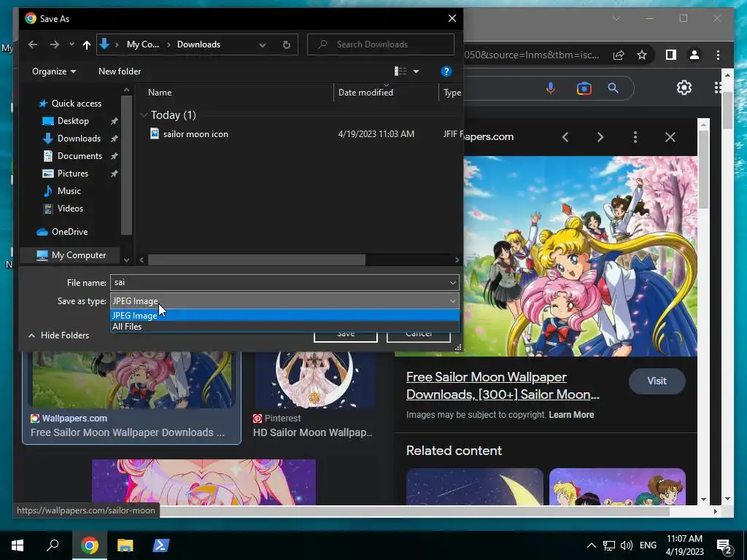This screenshot has width=747, height=560.
Task: Select the sailor moon icon file
Action: click(196, 134)
